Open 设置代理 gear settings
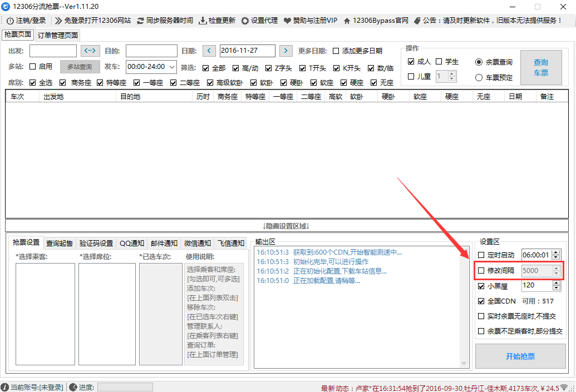Image resolution: width=576 pixels, height=392 pixels. (245, 21)
